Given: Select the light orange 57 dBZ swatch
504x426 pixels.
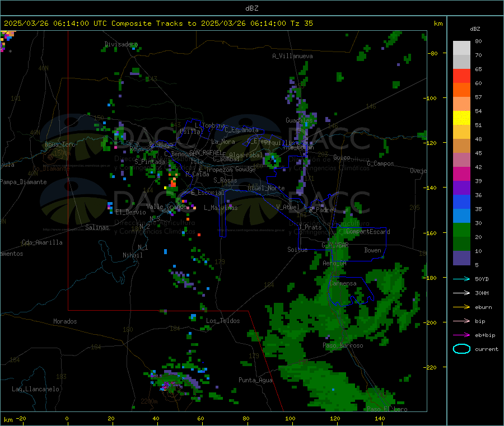Looking at the screenshot, I should [x=461, y=104].
